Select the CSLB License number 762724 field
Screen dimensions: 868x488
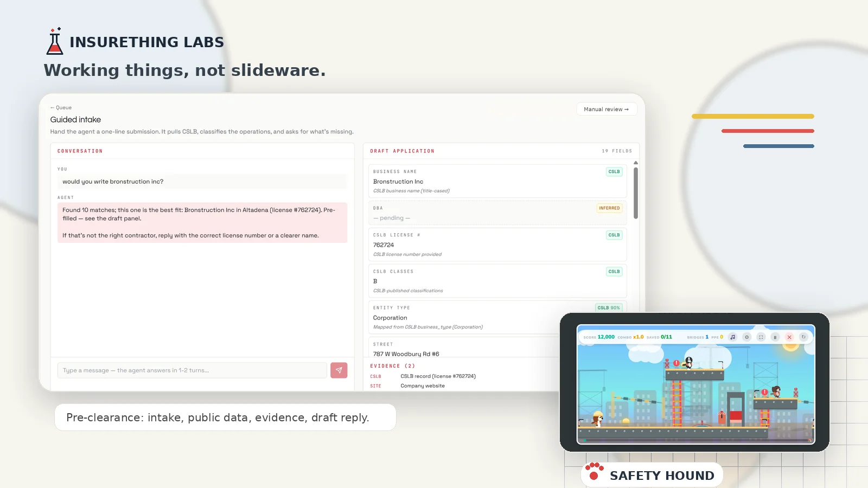(x=497, y=245)
